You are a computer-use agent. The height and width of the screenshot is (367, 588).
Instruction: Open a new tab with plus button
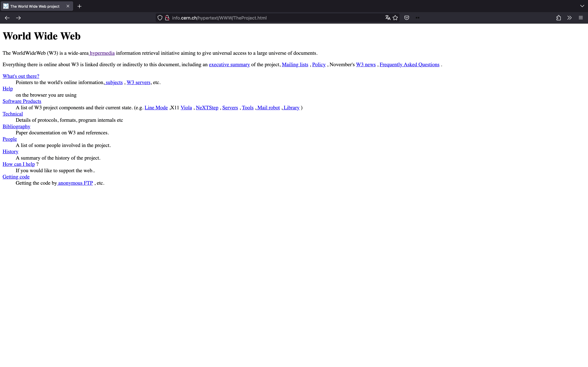79,6
